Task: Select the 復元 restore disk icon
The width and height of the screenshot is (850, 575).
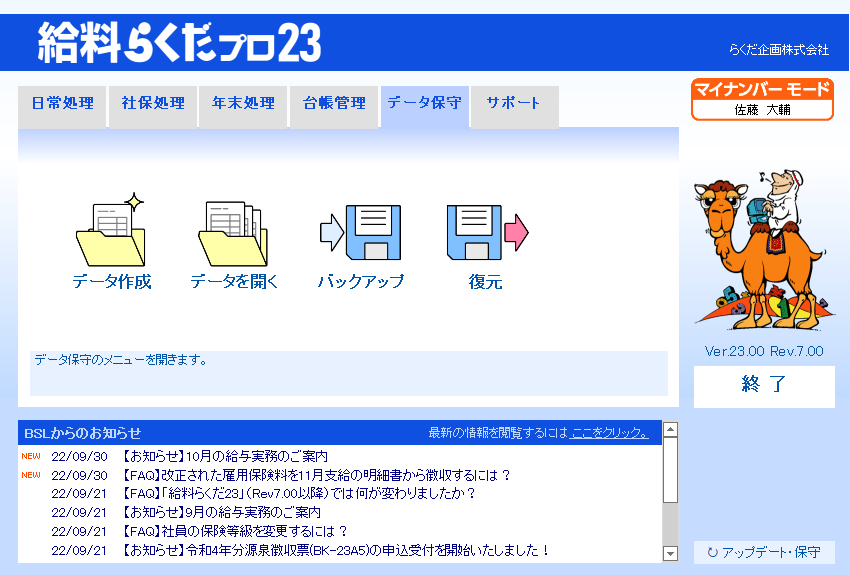Action: [487, 232]
